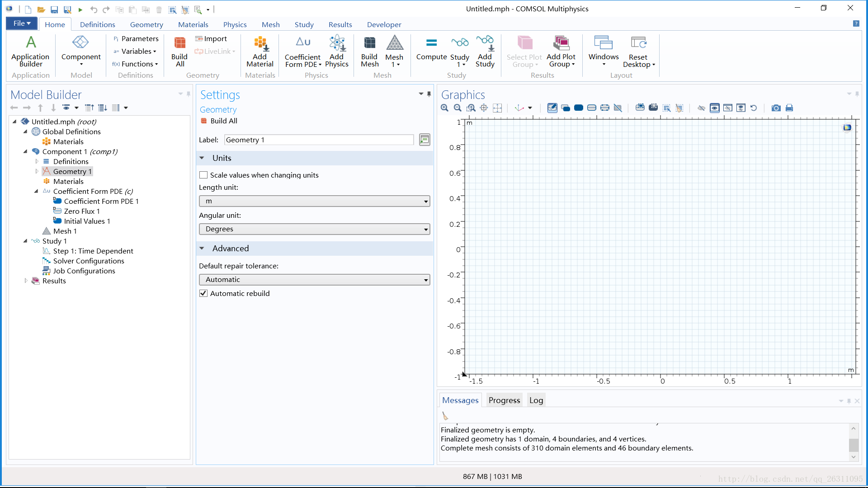The width and height of the screenshot is (868, 488).
Task: Select Step 1: Time Dependent node
Action: [x=93, y=251]
